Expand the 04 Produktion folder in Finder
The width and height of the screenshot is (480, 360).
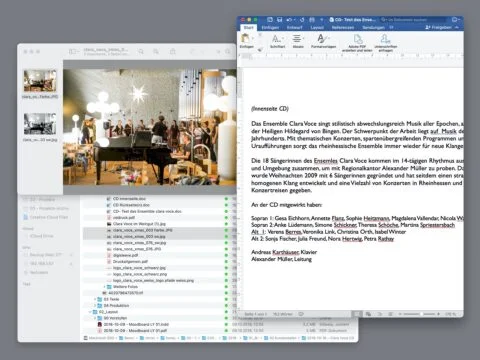95,306
